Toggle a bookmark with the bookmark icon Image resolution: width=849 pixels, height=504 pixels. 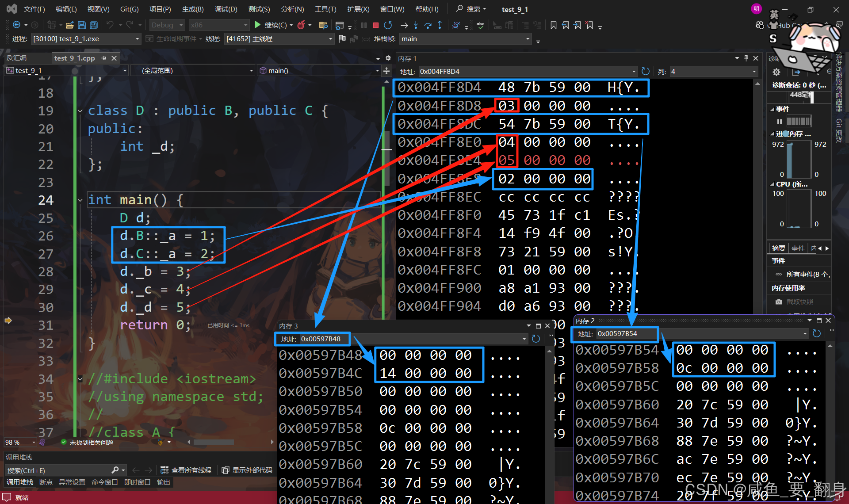[x=554, y=25]
